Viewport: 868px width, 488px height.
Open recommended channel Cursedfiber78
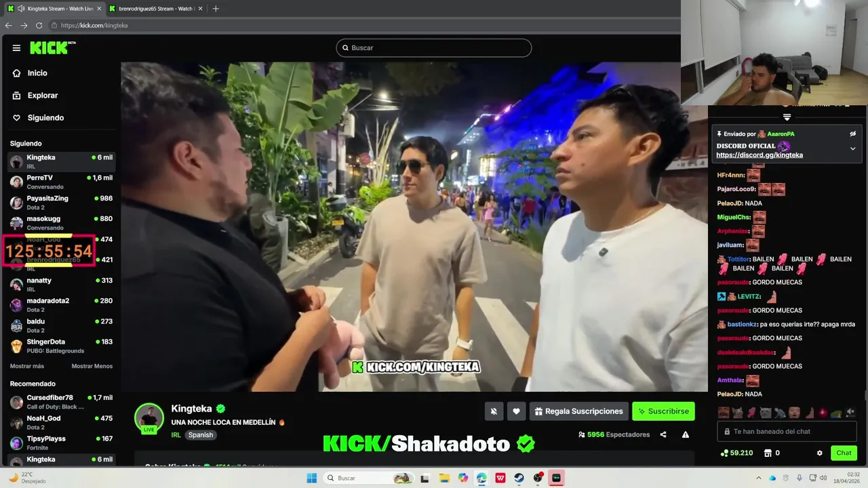tap(61, 402)
